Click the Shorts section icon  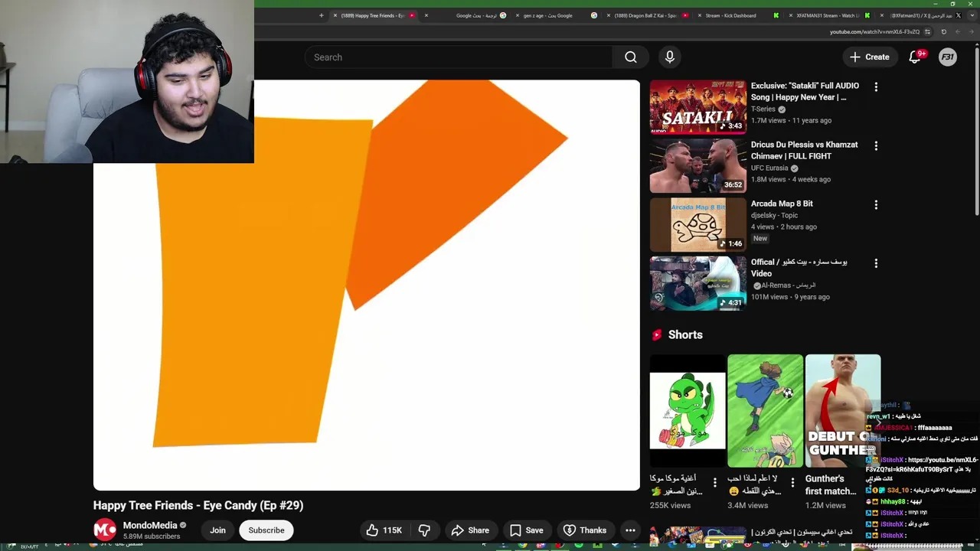[x=657, y=335]
